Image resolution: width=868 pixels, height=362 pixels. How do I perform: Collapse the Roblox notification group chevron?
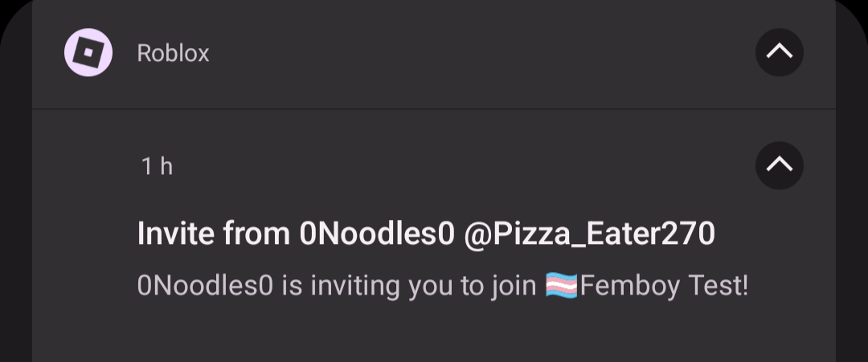[x=779, y=53]
